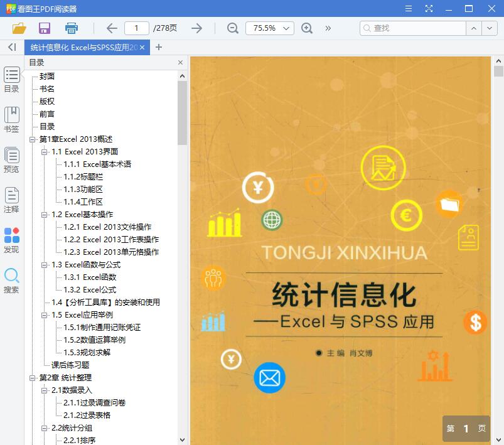Zoom out with the minus magnifier

point(232,28)
